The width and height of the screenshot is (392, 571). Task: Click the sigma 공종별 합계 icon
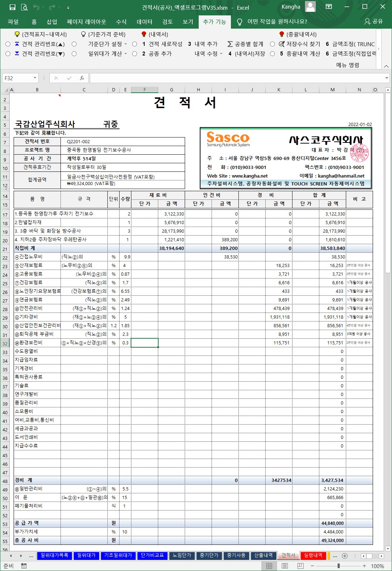pyautogui.click(x=230, y=44)
